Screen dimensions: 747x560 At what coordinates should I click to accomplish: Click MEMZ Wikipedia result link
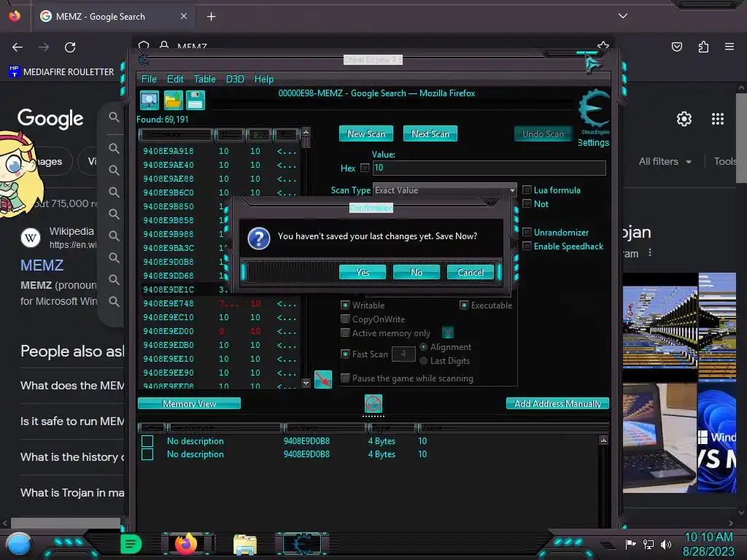click(42, 265)
